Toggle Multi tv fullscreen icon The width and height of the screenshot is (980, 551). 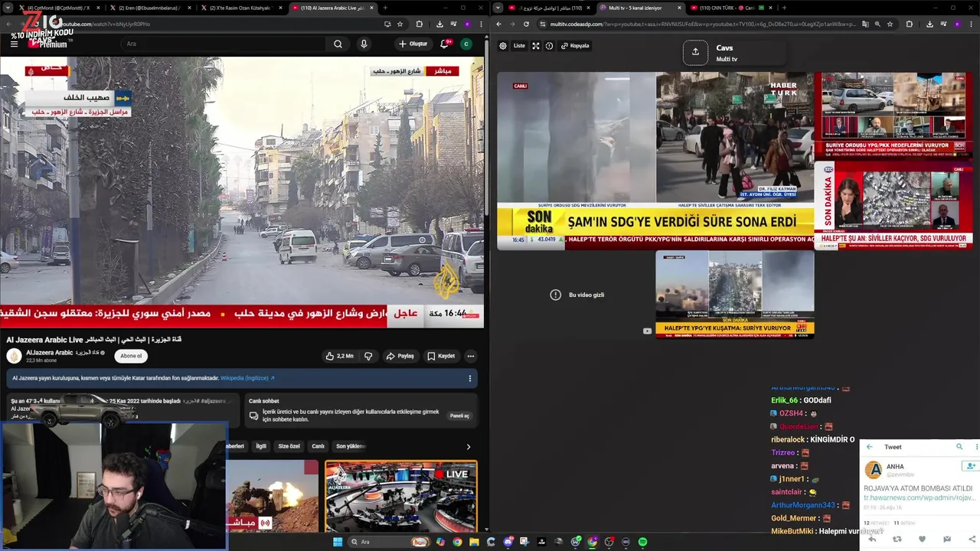536,46
